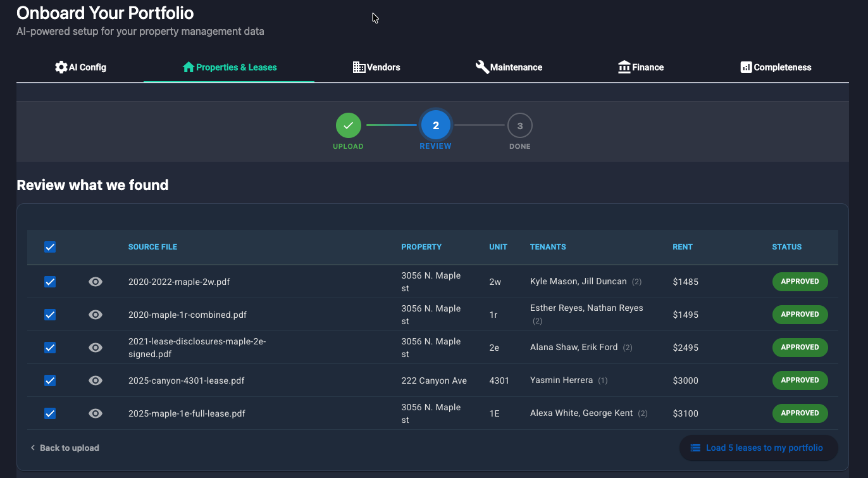Open the Completeness tab
The height and width of the screenshot is (478, 868).
(x=776, y=67)
